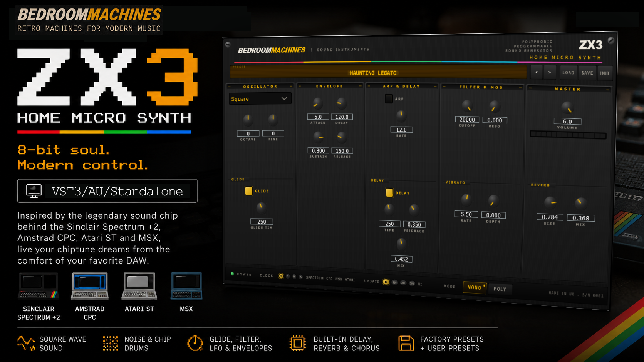Click the noise & chip drums icon
Image resolution: width=644 pixels, height=362 pixels.
point(111,343)
